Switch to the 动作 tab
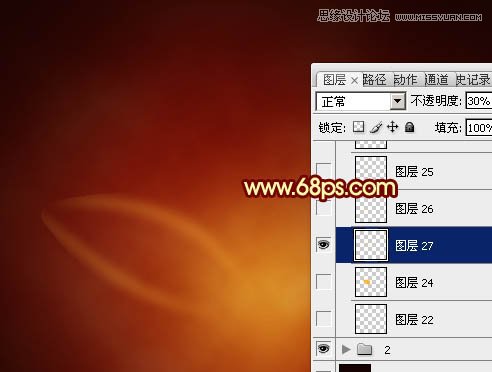This screenshot has width=492, height=372. [x=405, y=80]
